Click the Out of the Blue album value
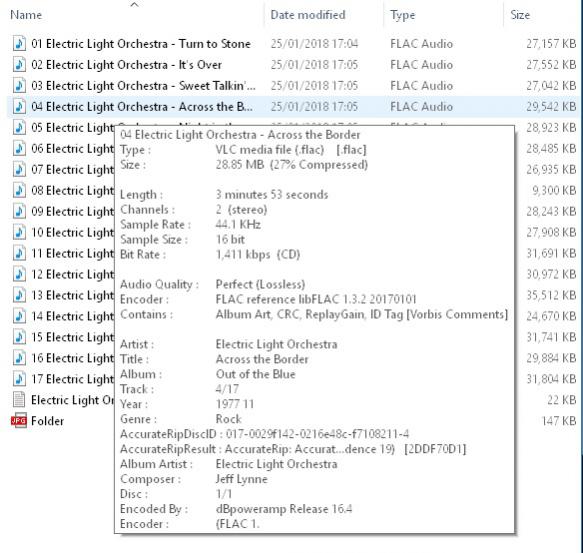Image resolution: width=583 pixels, height=553 pixels. pos(255,374)
